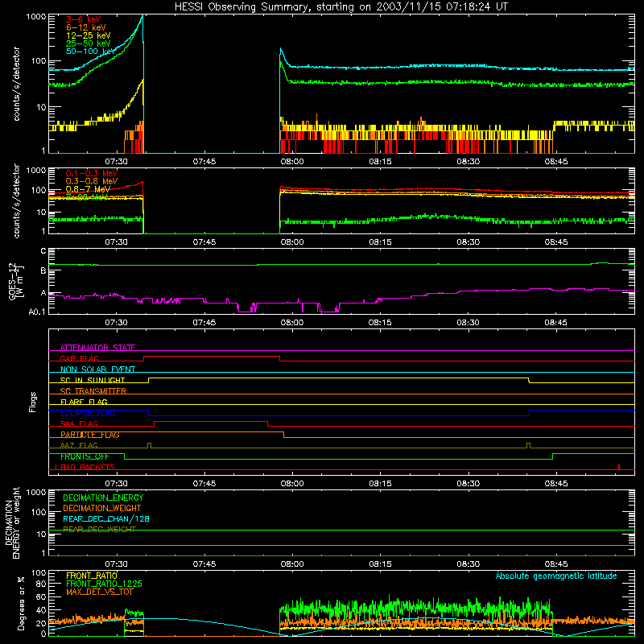Click the "REAR_DEC_CHAN/128" legend label
The height and width of the screenshot is (644, 644).
(x=106, y=518)
